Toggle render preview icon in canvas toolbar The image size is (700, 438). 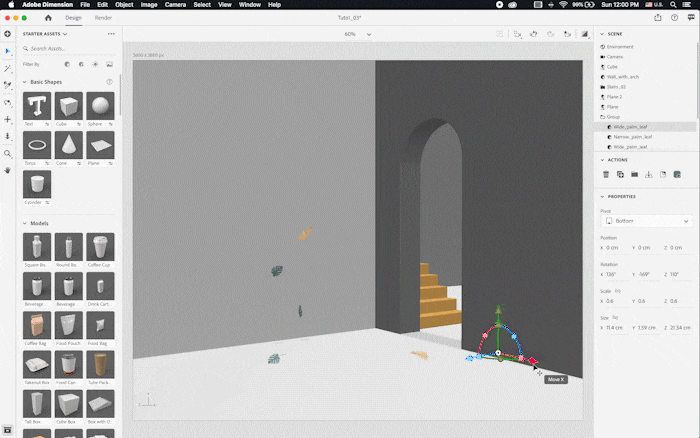(585, 34)
